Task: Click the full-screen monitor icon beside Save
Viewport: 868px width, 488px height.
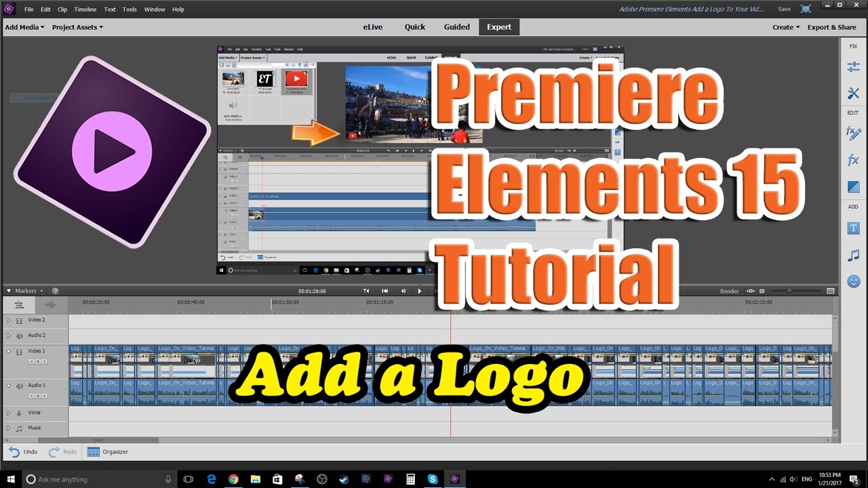Action: pyautogui.click(x=806, y=9)
